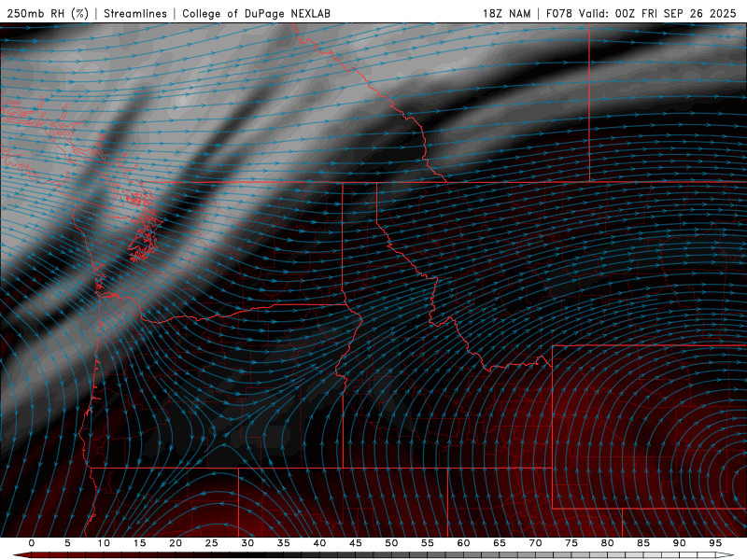Click the colorbar value label 10
The image size is (747, 560).
tap(104, 543)
